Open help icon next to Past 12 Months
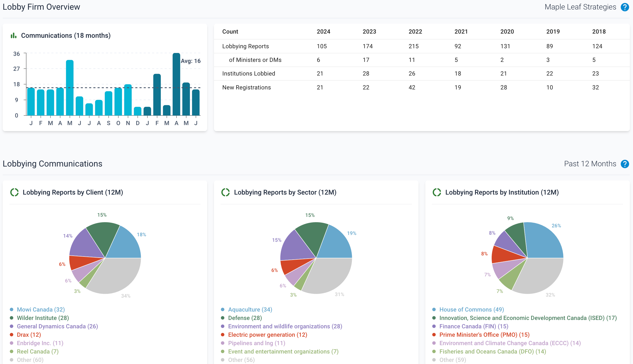The height and width of the screenshot is (364, 633). pyautogui.click(x=625, y=164)
